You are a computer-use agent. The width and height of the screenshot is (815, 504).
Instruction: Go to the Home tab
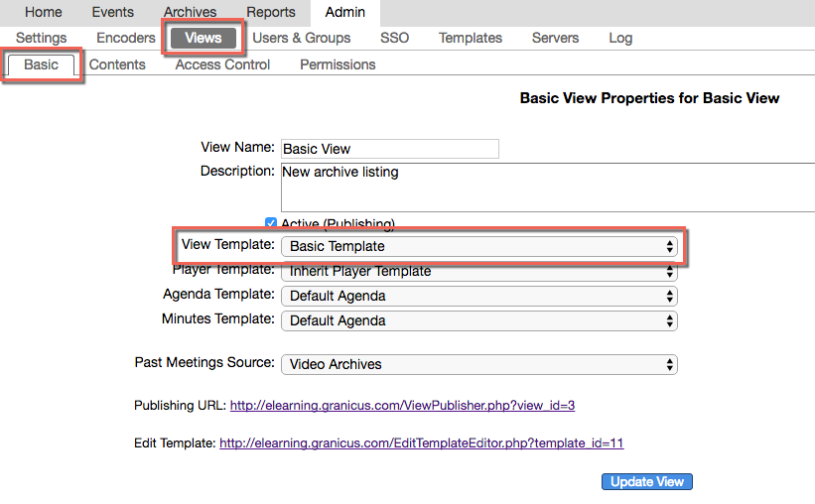43,12
